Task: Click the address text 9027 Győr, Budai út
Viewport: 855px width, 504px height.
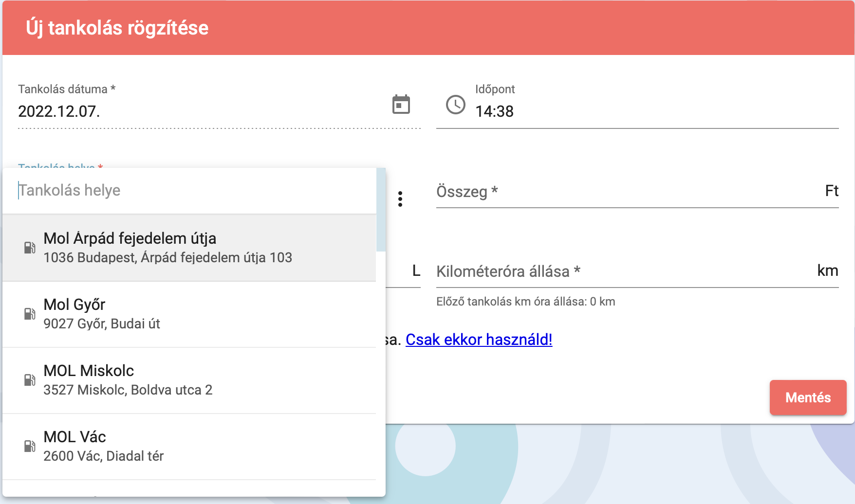Action: 102,324
